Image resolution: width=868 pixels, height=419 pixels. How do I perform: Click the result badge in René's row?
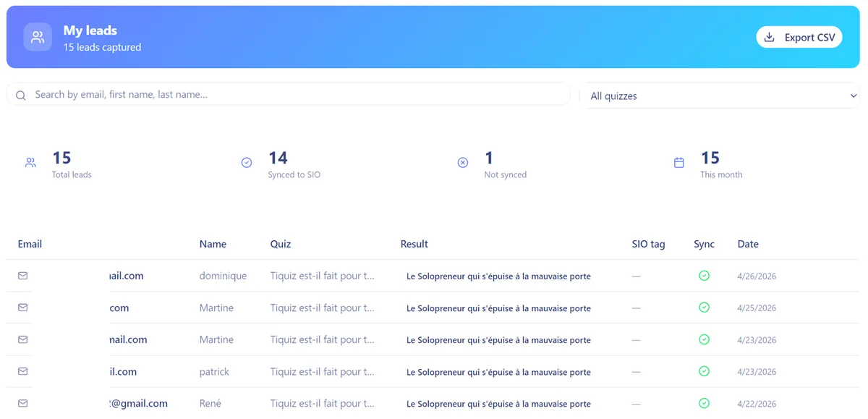click(498, 404)
